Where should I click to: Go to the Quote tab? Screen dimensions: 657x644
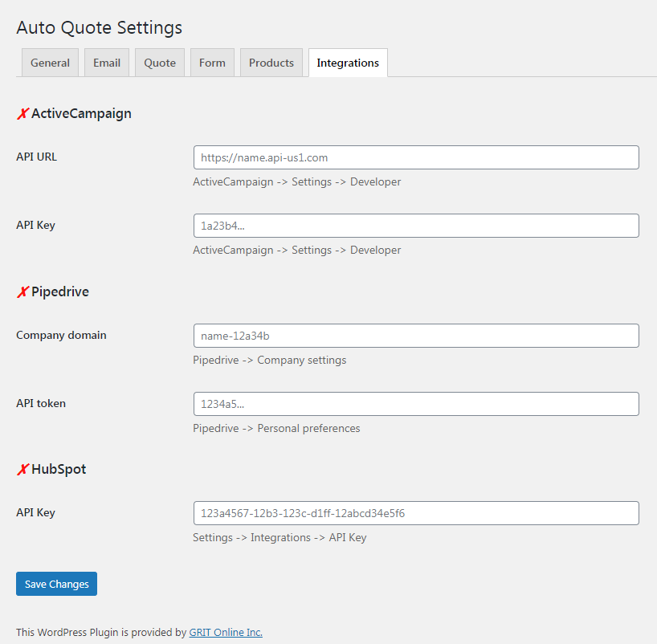click(160, 63)
